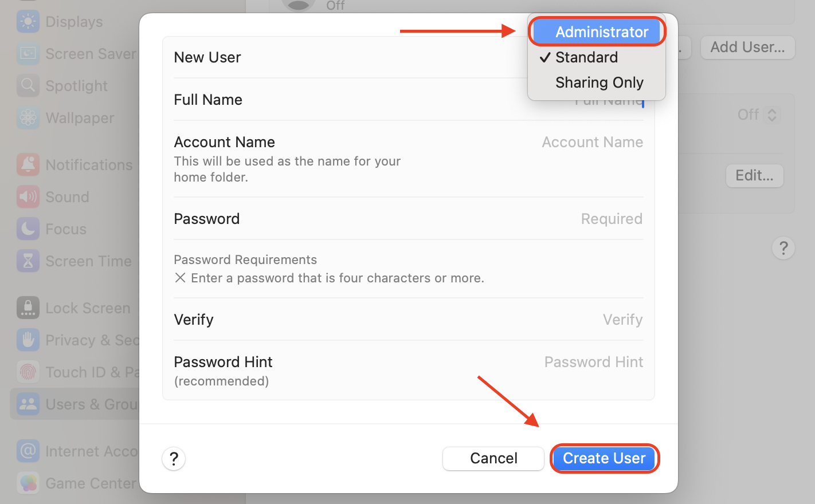
Task: Open Displays settings
Action: coord(73,21)
